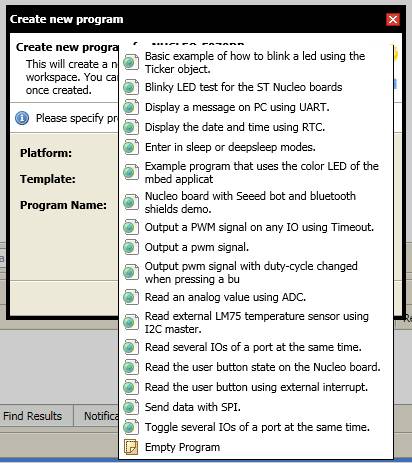Open the Find Results tab
The width and height of the screenshot is (412, 463).
tap(33, 416)
